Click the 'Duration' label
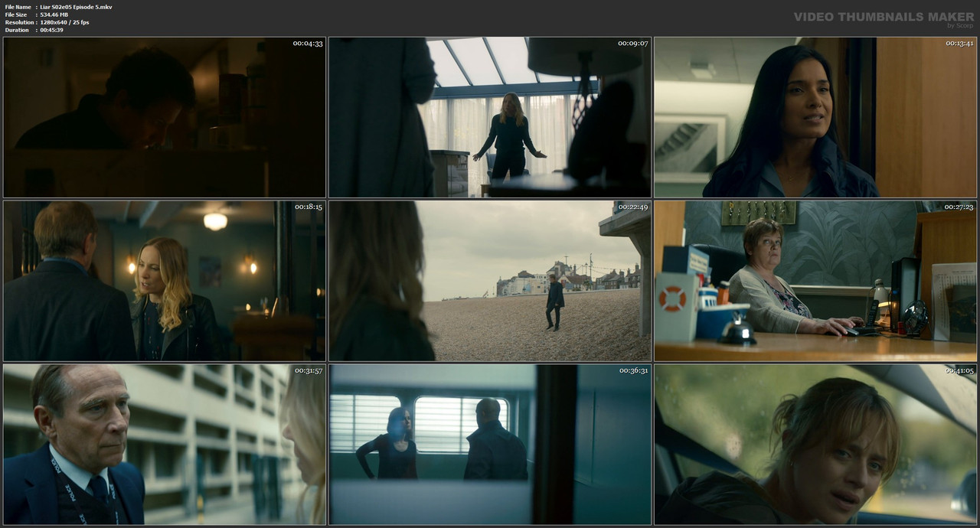The height and width of the screenshot is (528, 980). click(x=17, y=30)
